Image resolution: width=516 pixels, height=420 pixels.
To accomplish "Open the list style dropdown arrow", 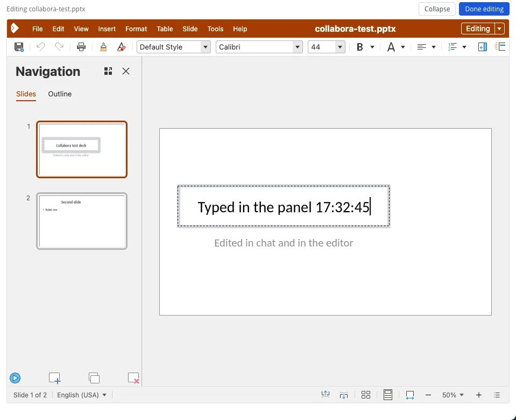I will (x=464, y=47).
